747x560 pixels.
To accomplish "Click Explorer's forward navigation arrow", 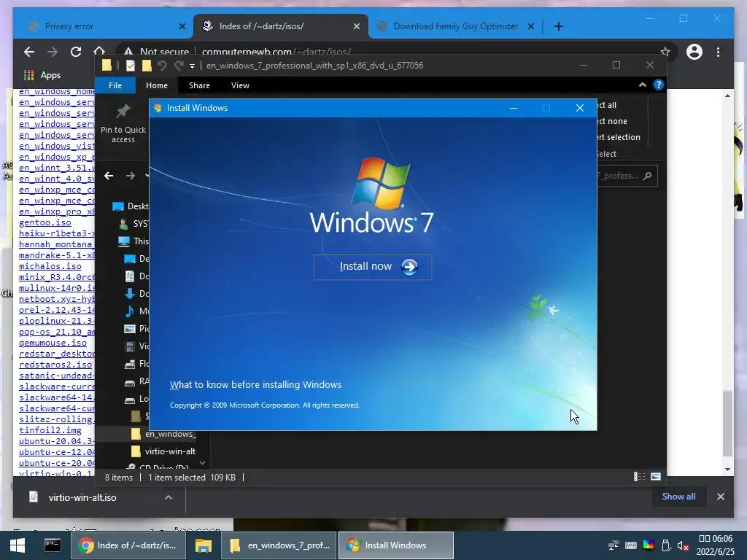I will [x=130, y=176].
